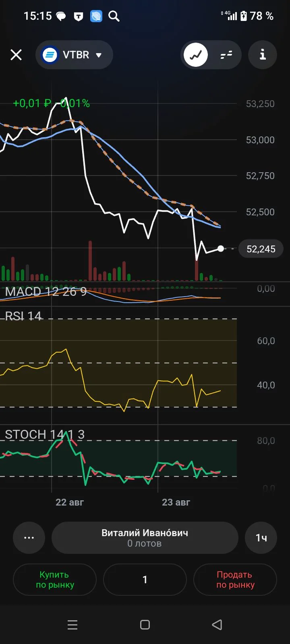
Task: Tap Купить по рынку button
Action: (55, 580)
